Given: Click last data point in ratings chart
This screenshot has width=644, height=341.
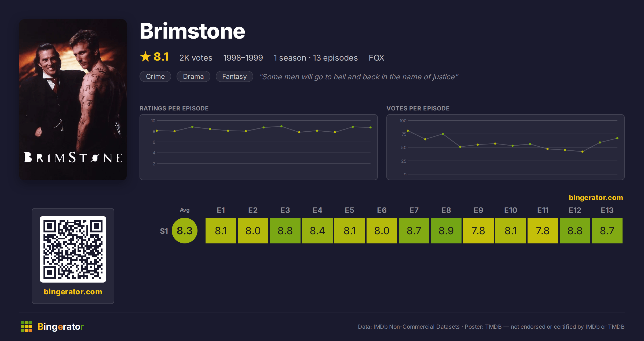Looking at the screenshot, I should coord(371,127).
